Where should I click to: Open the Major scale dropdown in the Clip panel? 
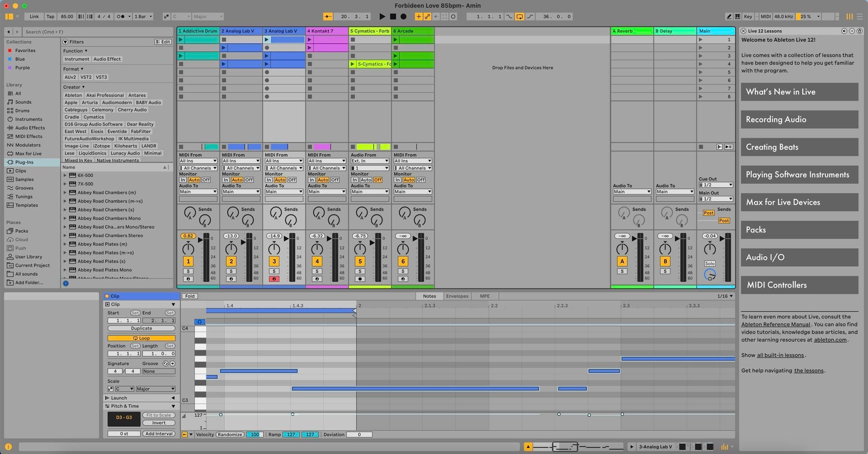pyautogui.click(x=156, y=388)
